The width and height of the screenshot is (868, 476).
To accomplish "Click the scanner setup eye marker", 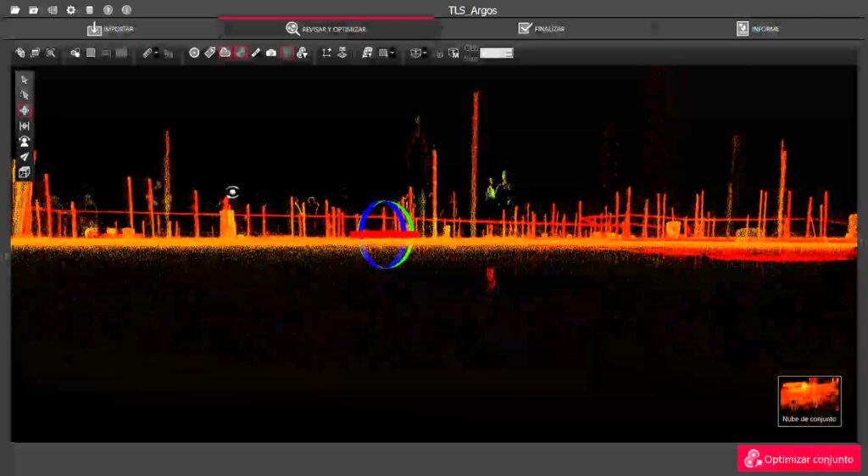I will [x=232, y=192].
